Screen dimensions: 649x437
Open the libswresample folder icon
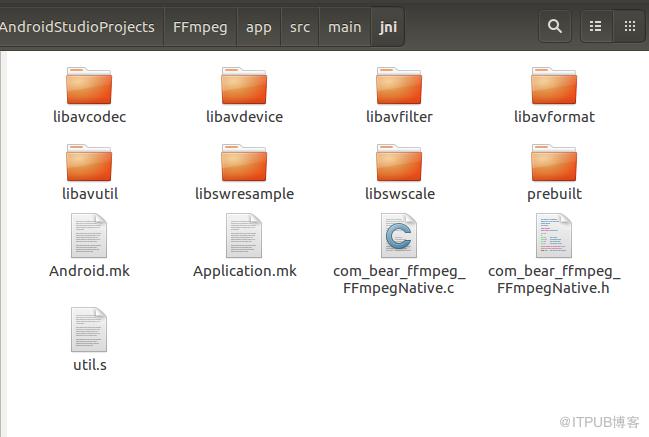[244, 163]
